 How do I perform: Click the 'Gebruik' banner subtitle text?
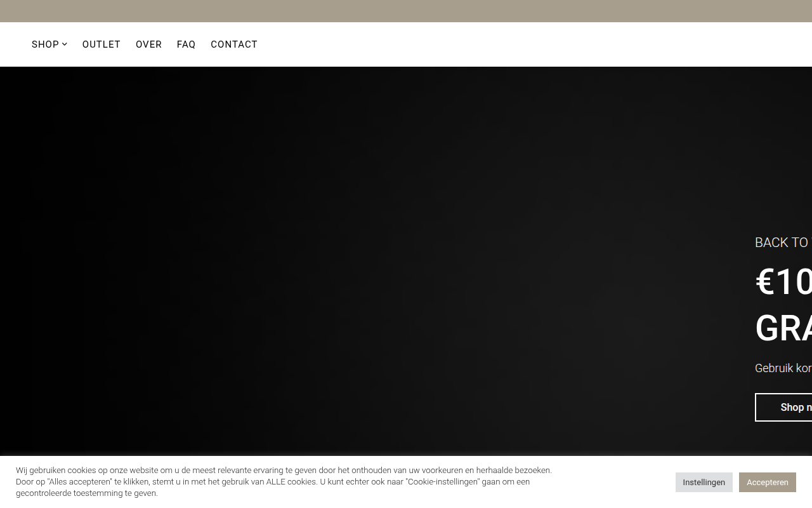783,368
